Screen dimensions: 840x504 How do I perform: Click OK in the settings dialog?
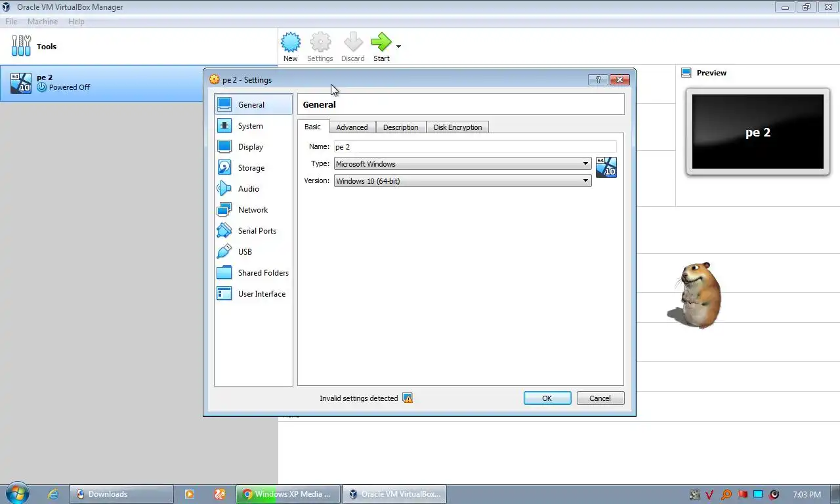click(547, 398)
